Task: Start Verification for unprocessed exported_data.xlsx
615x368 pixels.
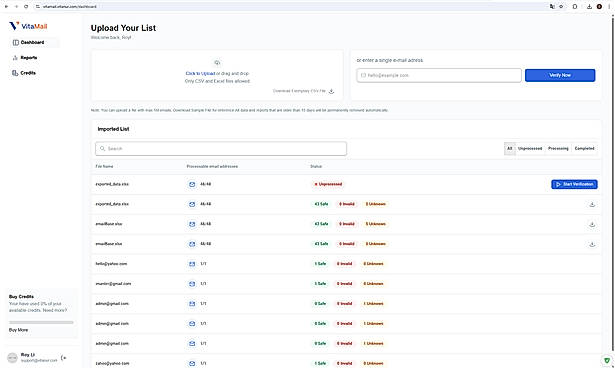Action: point(574,184)
